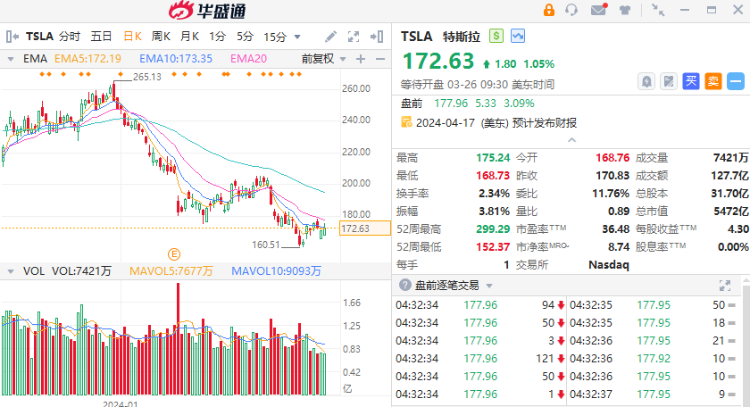
Task: Click the 华盛通 logo
Action: (x=208, y=11)
